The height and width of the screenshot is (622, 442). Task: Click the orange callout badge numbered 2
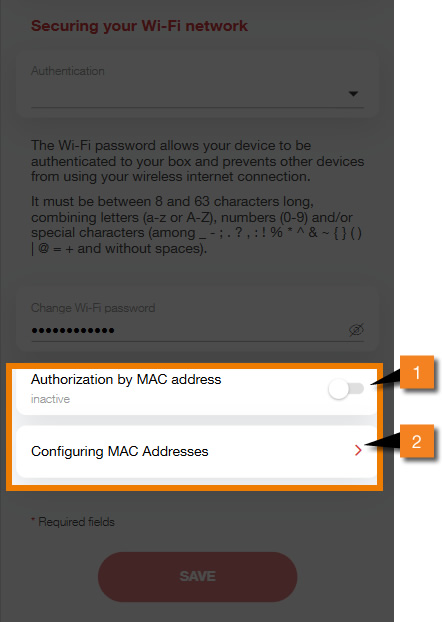tap(416, 441)
